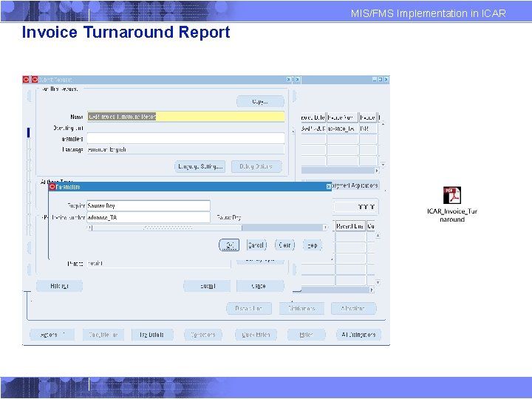532x399 pixels.
Task: Click the invoice grid vertical scrollbar down arrow
Action: click(x=383, y=165)
